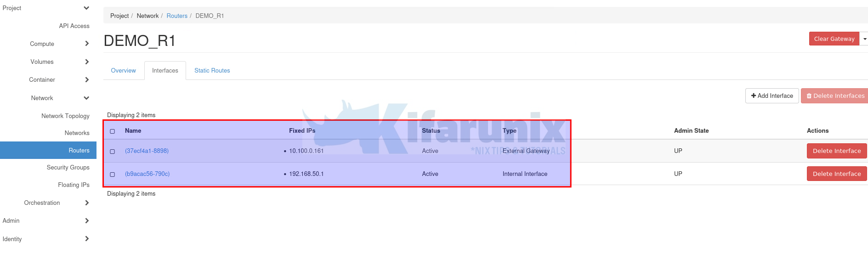Click the Admin State column header

pyautogui.click(x=691, y=130)
